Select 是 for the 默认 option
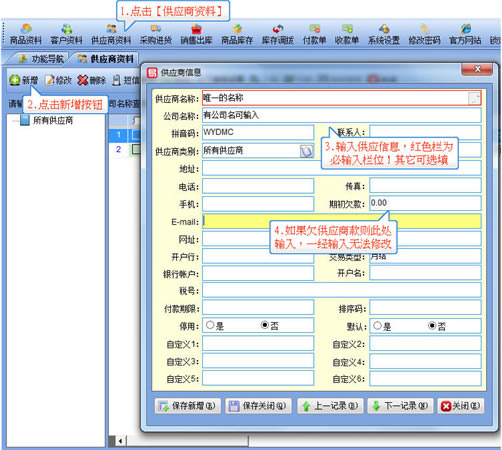This screenshot has width=502, height=450. tap(377, 325)
